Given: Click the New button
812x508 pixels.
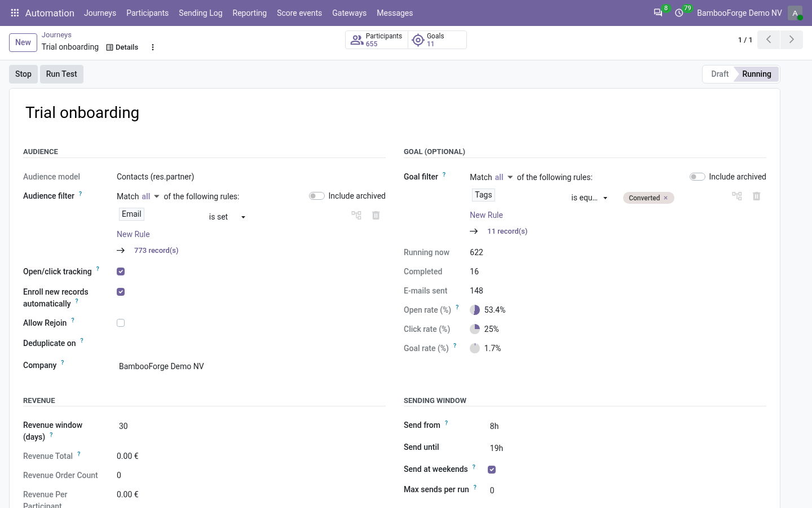Looking at the screenshot, I should [x=23, y=42].
